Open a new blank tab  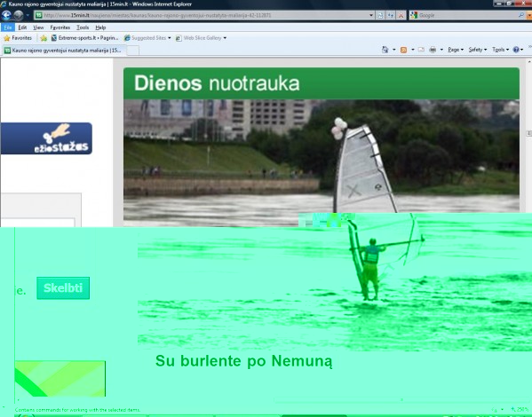click(x=132, y=51)
